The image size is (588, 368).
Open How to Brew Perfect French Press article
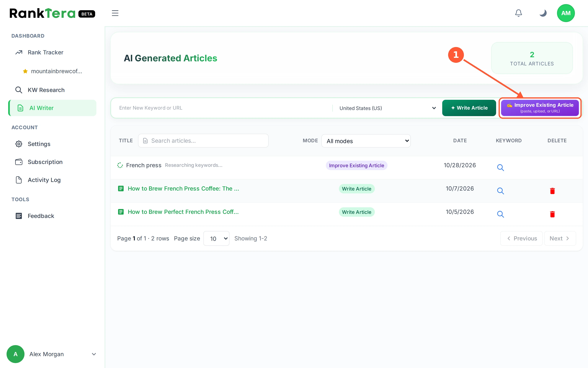(x=183, y=212)
